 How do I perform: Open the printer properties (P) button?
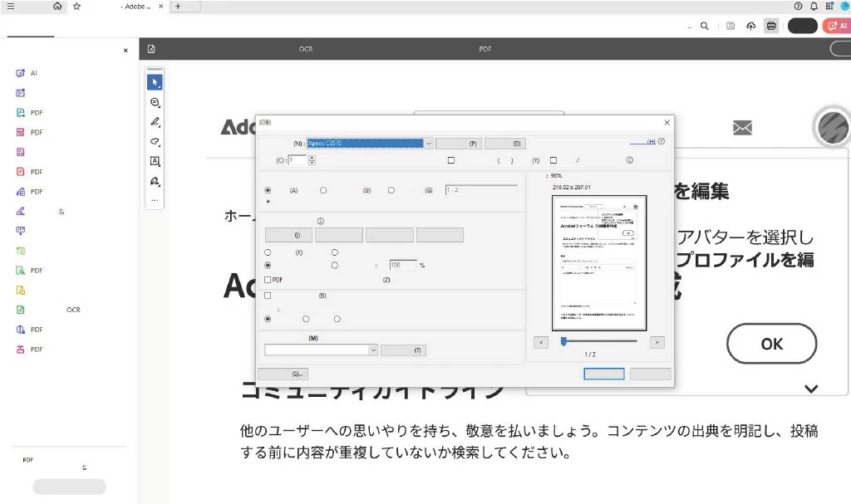[x=459, y=143]
